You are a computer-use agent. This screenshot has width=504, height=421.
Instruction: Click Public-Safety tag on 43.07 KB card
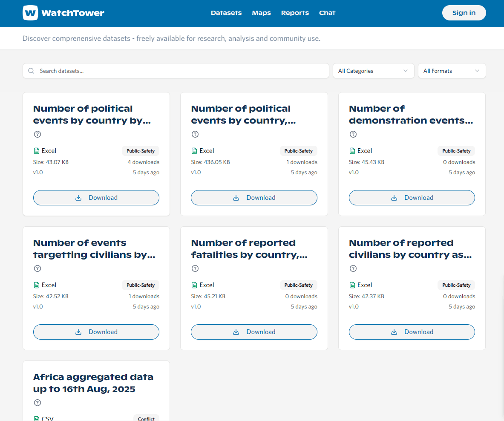(x=141, y=151)
